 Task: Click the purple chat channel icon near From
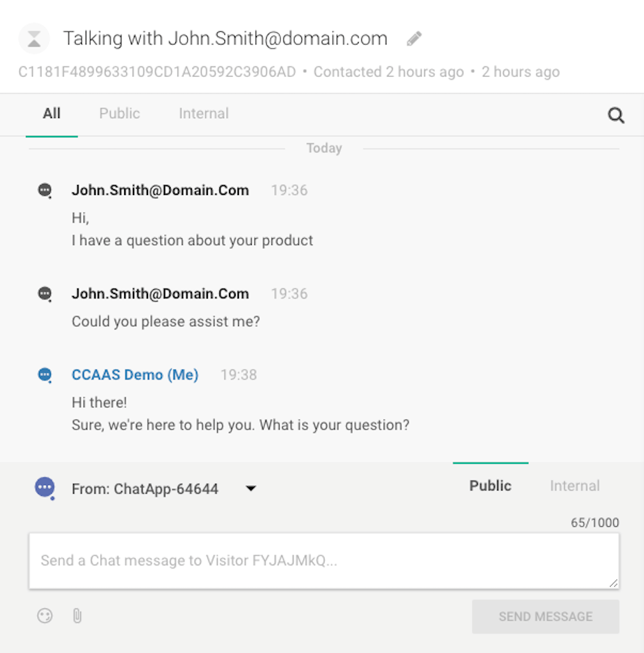coord(44,488)
